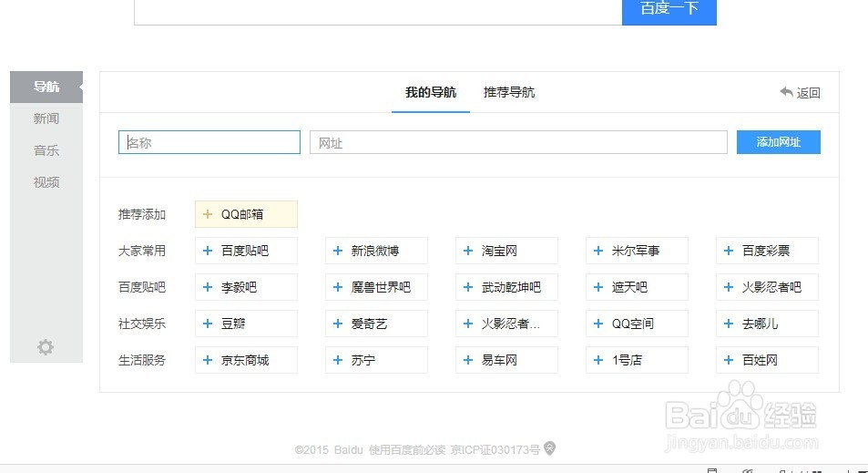Click plus icon beside QQ邮箱
This screenshot has height=473, width=868.
208,214
